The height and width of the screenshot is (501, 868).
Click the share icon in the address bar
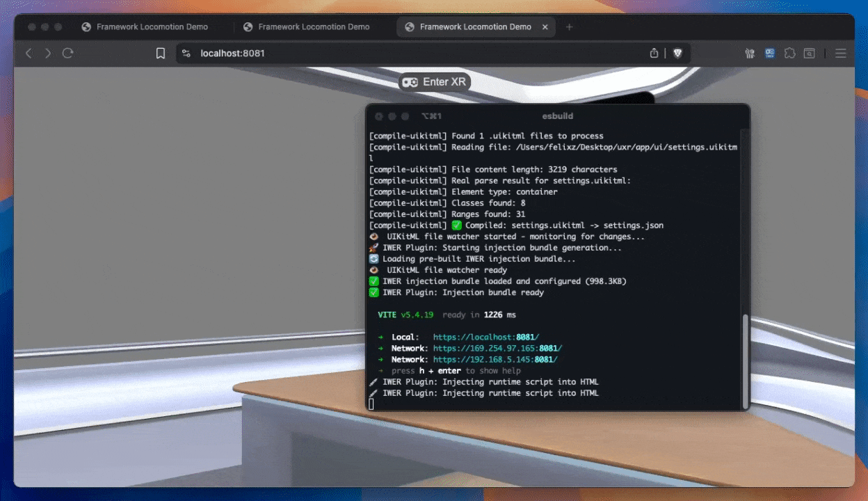pos(654,53)
